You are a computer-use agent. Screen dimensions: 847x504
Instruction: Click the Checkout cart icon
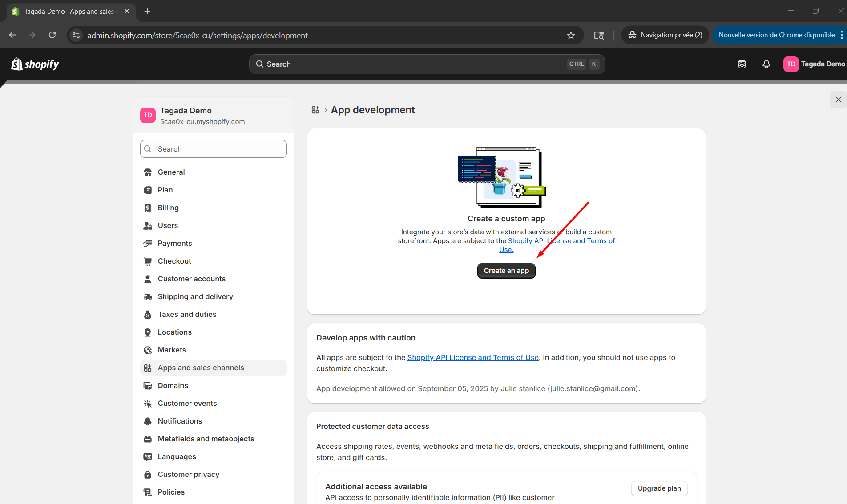(x=148, y=261)
